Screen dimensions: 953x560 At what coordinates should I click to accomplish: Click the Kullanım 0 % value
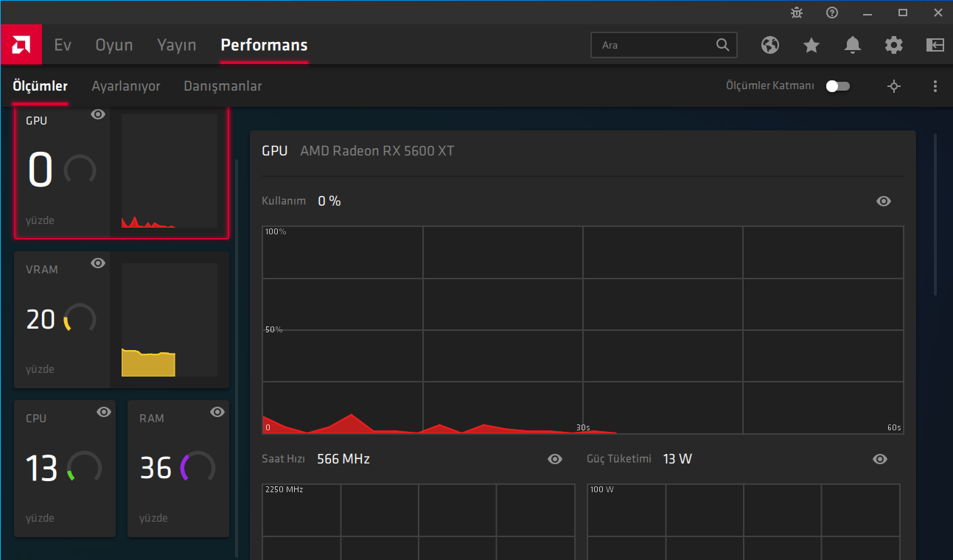[x=329, y=201]
